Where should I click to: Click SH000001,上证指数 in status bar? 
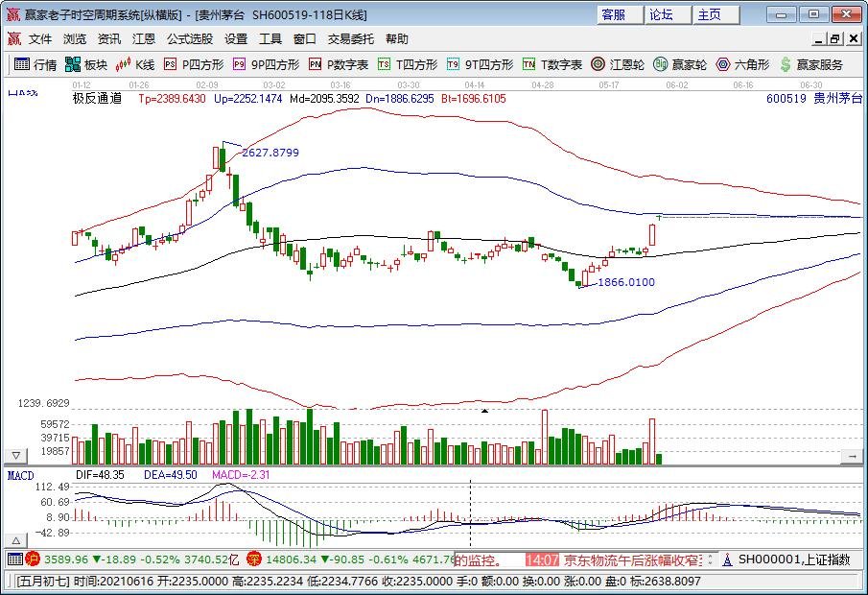794,560
